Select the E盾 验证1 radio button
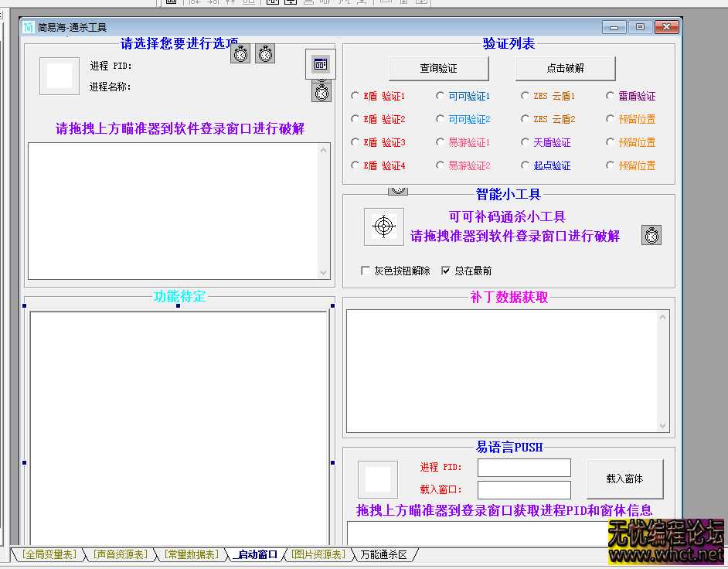Screen dimensions: 728x569 click(x=355, y=96)
